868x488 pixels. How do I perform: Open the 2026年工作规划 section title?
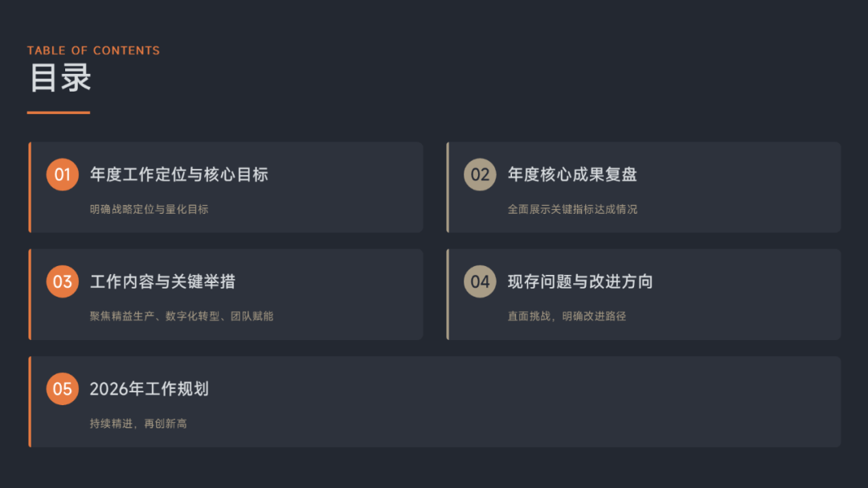[149, 389]
